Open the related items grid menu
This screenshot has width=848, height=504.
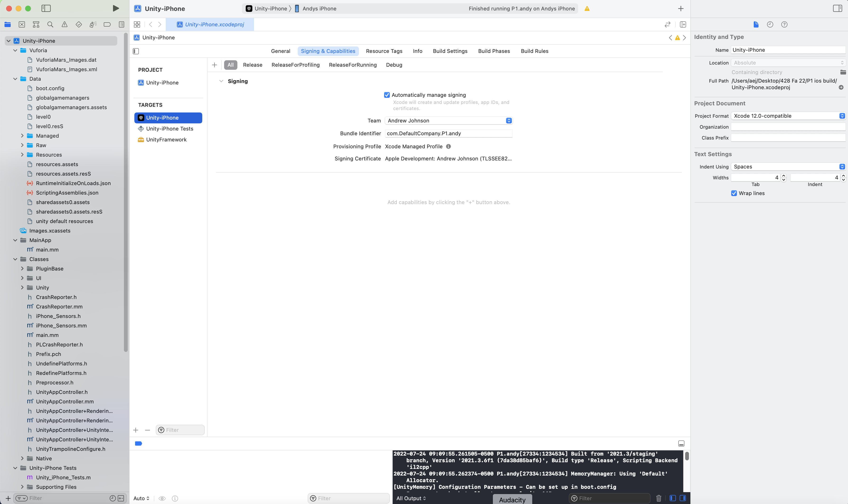click(137, 24)
